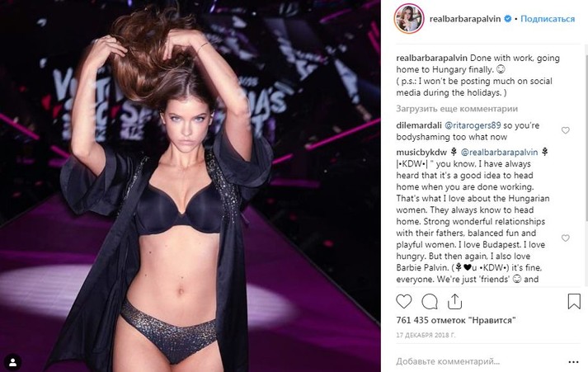Save the post with the bookmark icon
The height and width of the screenshot is (372, 588).
click(574, 301)
